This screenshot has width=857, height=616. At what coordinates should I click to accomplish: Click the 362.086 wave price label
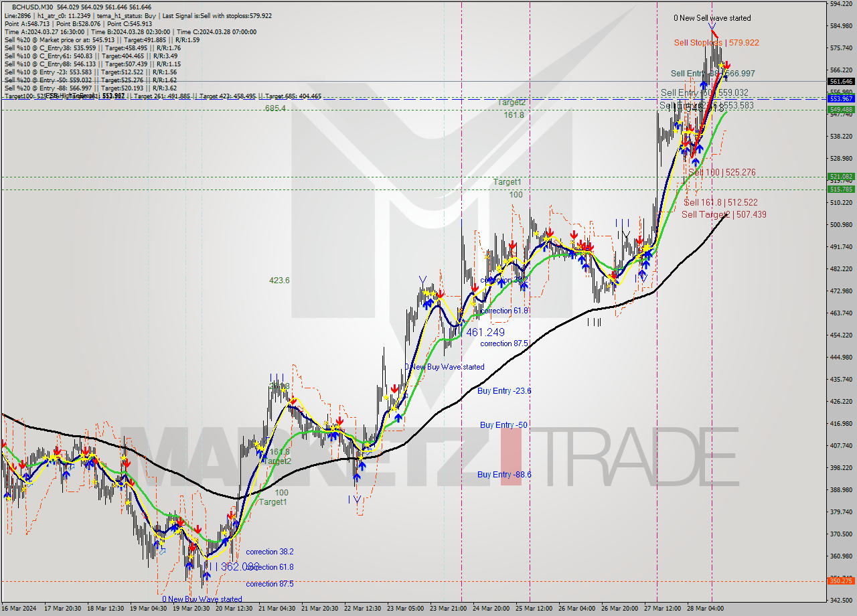[x=240, y=566]
